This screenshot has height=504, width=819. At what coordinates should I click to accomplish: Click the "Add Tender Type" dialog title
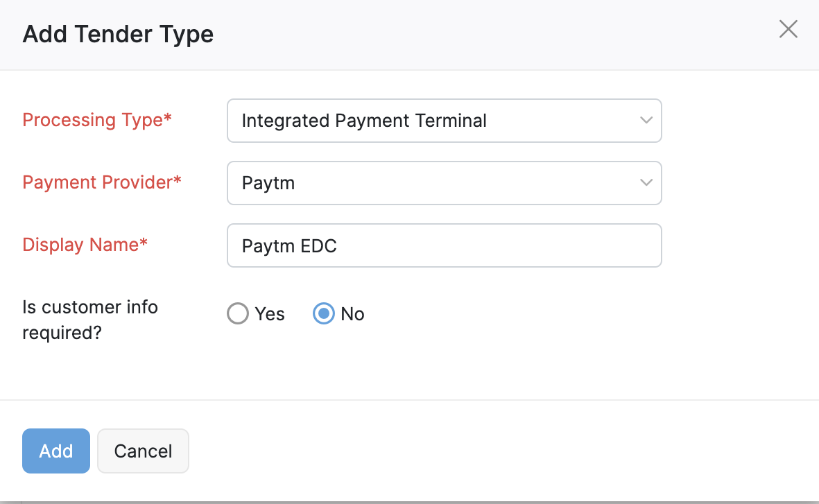[x=118, y=34]
